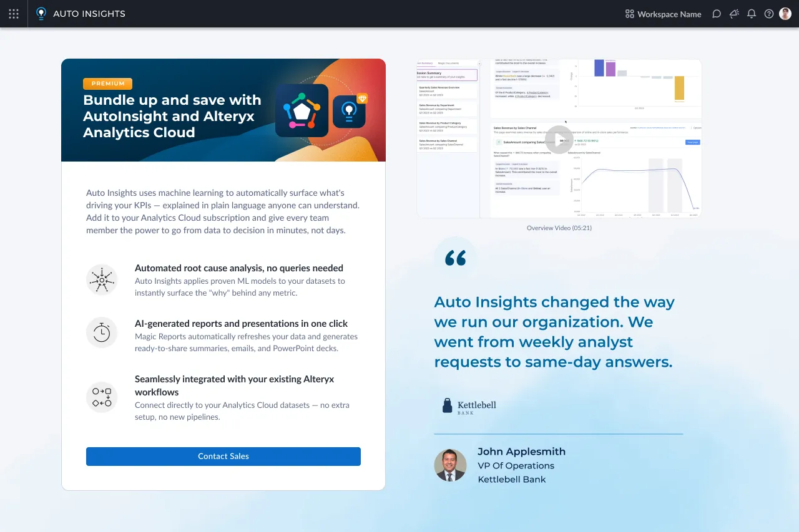
Task: Click the Overview Video (05:21) caption
Action: (x=559, y=228)
